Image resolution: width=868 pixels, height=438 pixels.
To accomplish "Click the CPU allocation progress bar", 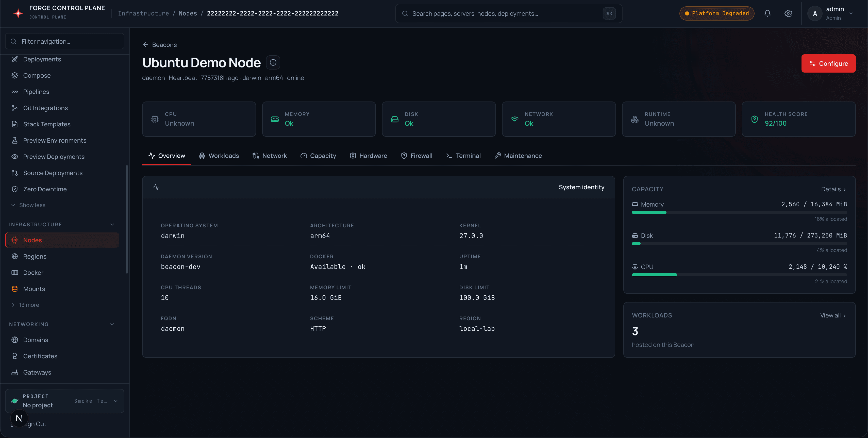I will click(739, 275).
